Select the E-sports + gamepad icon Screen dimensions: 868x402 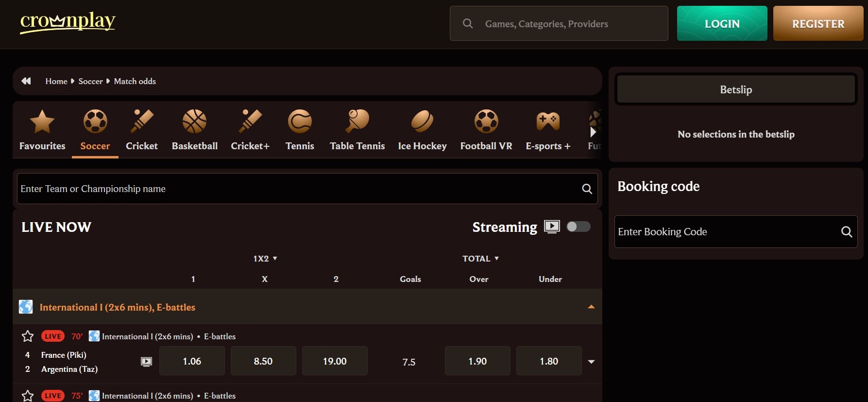548,122
